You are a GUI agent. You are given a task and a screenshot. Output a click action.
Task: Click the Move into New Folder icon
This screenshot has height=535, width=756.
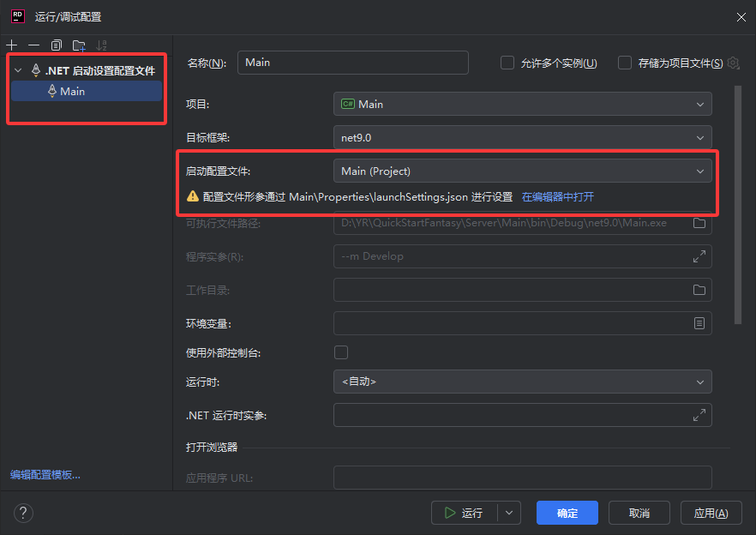tap(79, 45)
